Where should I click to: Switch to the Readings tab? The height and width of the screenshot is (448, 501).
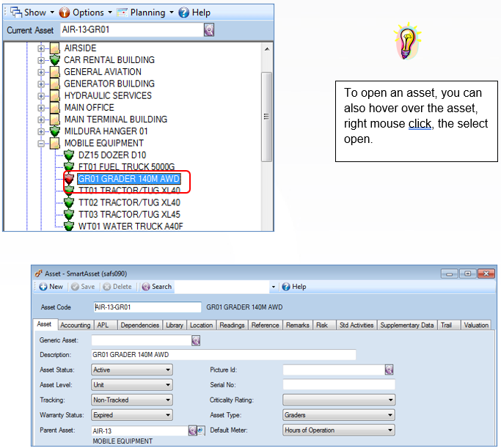coord(232,325)
